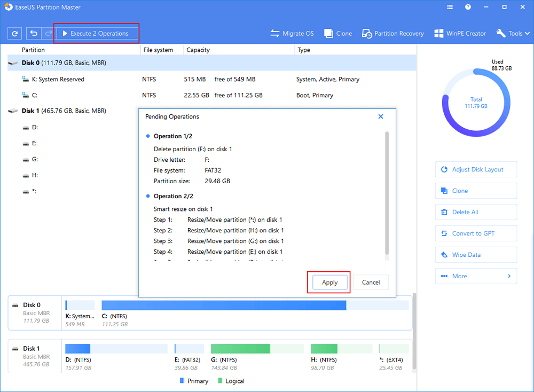534x392 pixels.
Task: Select D: (NTFS) bar in disk map
Action: [116, 349]
